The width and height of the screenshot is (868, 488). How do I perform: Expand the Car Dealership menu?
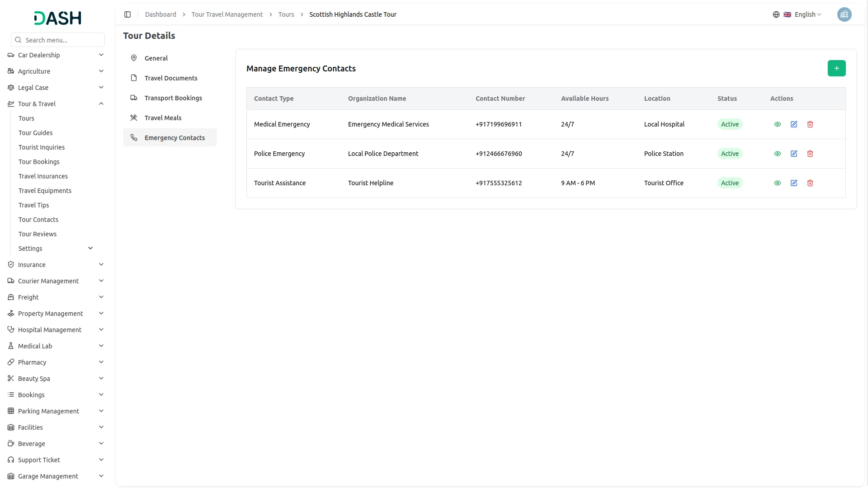pyautogui.click(x=56, y=55)
